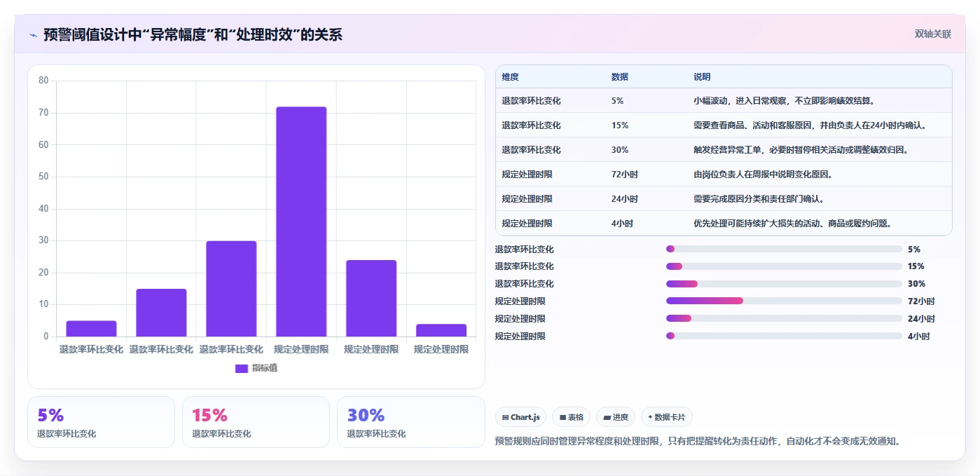
Task: Click the y-axis tick label 80
Action: [43, 81]
